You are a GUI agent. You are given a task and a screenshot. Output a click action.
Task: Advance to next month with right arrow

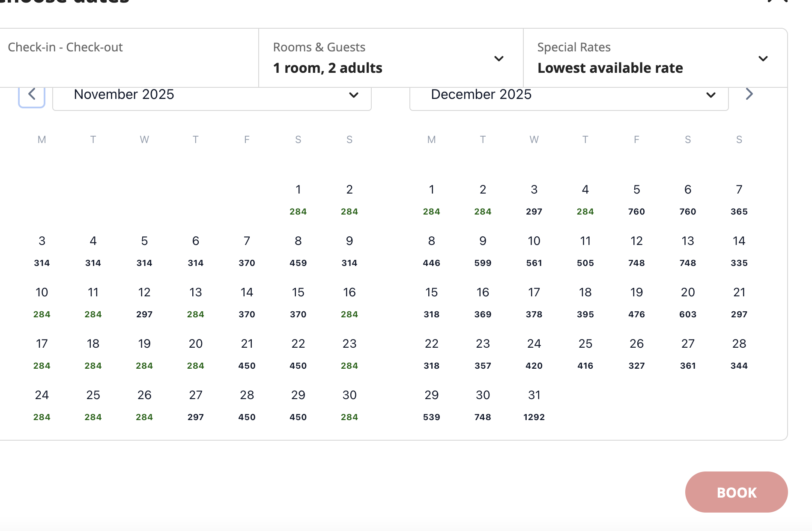tap(749, 94)
